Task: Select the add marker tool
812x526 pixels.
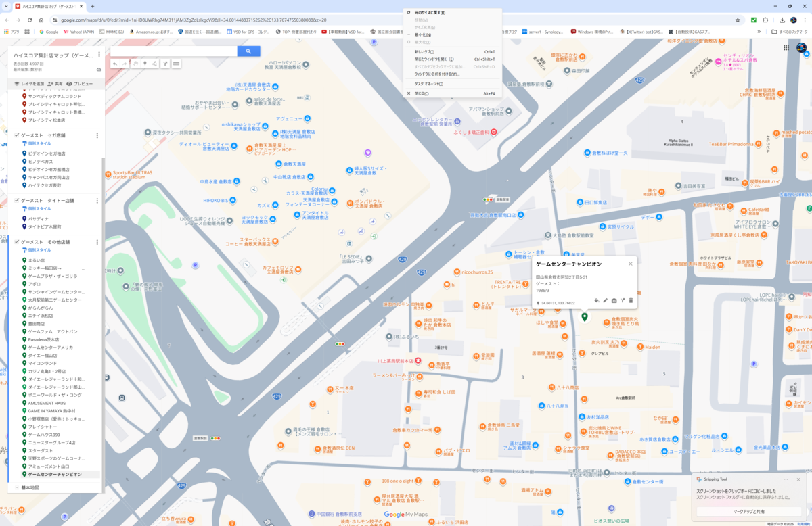Action: (145, 64)
